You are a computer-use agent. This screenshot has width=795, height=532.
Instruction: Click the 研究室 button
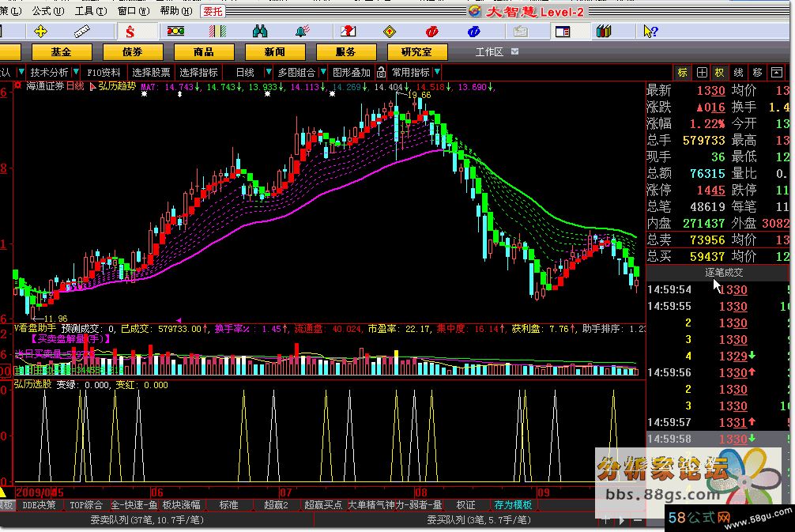coord(416,52)
